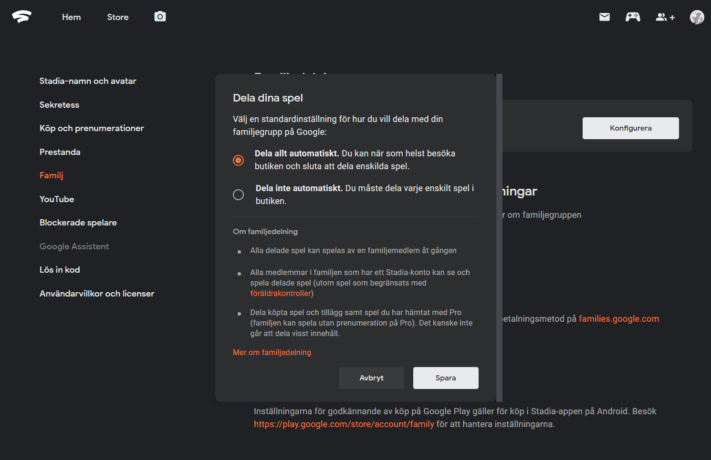Image resolution: width=711 pixels, height=460 pixels.
Task: Click the 'Om familjedelning' heading
Action: (265, 231)
